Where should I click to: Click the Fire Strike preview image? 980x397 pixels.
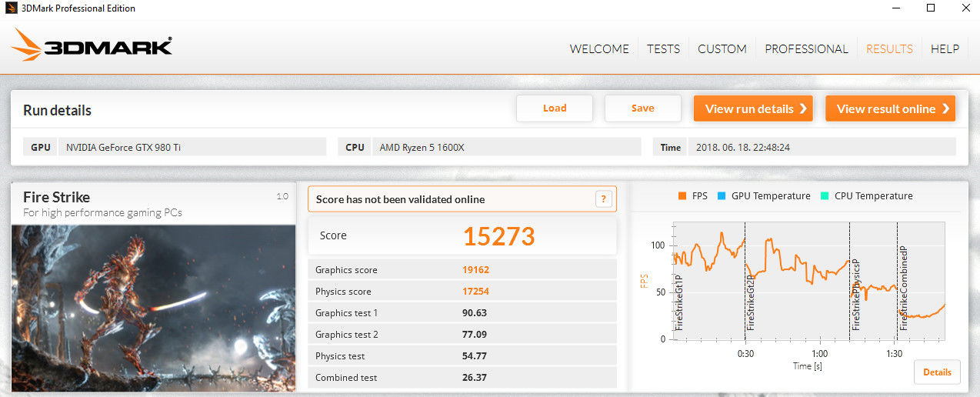point(154,307)
